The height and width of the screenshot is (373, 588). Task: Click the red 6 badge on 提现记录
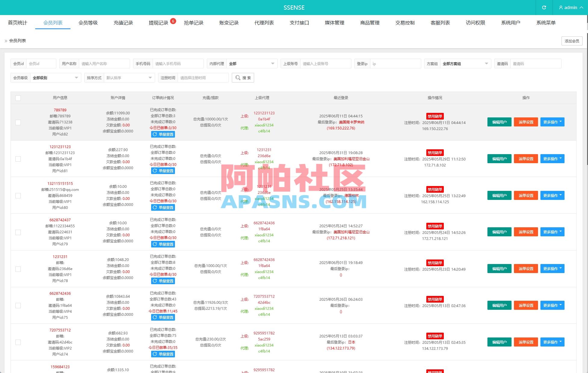click(x=173, y=21)
